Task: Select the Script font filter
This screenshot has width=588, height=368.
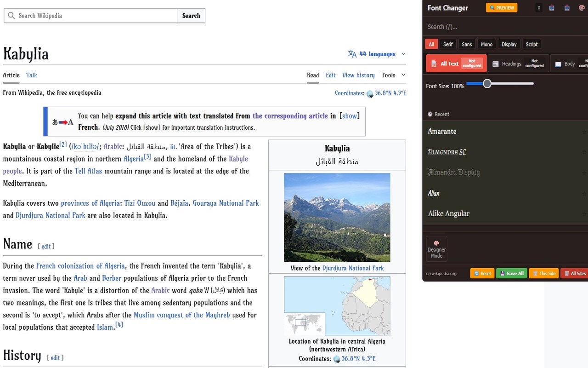Action: [x=531, y=44]
